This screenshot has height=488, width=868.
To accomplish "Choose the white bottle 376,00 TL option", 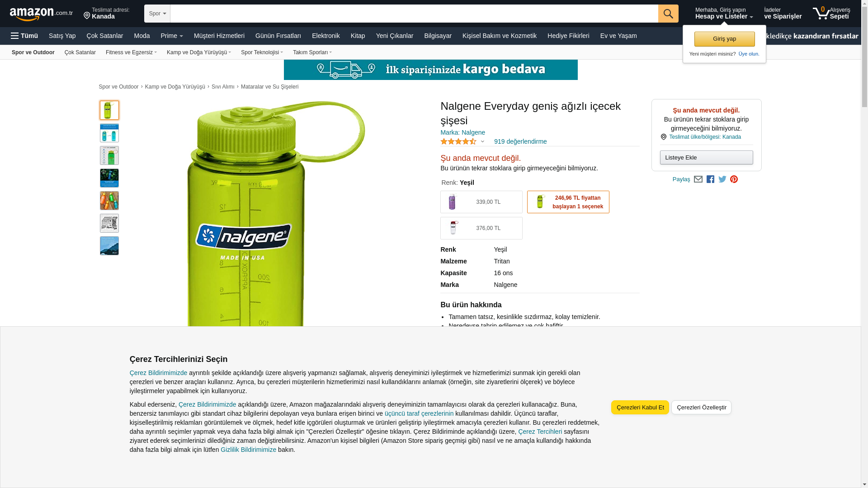I will 481,228.
